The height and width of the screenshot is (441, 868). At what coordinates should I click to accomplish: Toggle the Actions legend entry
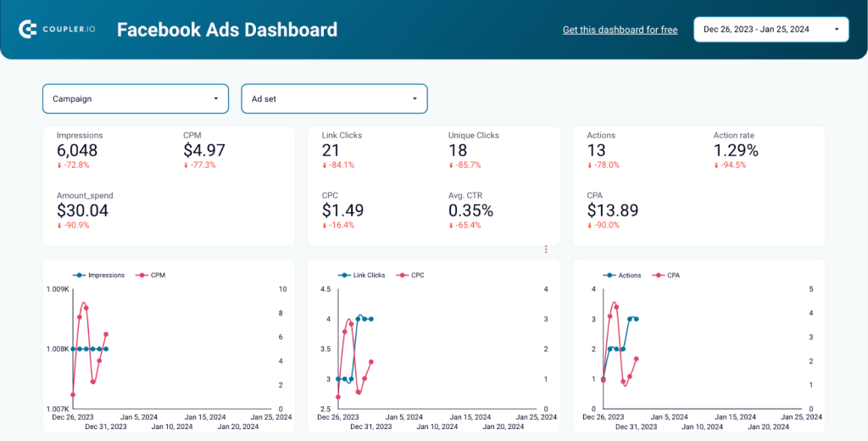(622, 275)
